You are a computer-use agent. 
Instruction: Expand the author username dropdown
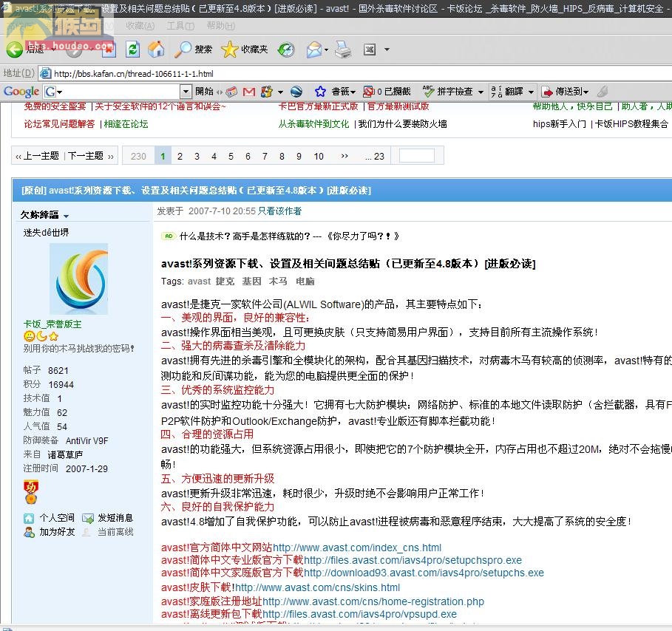pyautogui.click(x=67, y=216)
